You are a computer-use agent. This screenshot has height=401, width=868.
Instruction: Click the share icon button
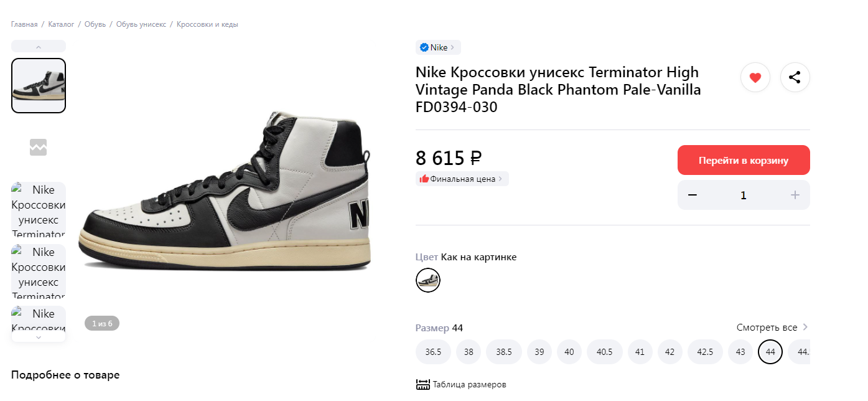tap(795, 78)
